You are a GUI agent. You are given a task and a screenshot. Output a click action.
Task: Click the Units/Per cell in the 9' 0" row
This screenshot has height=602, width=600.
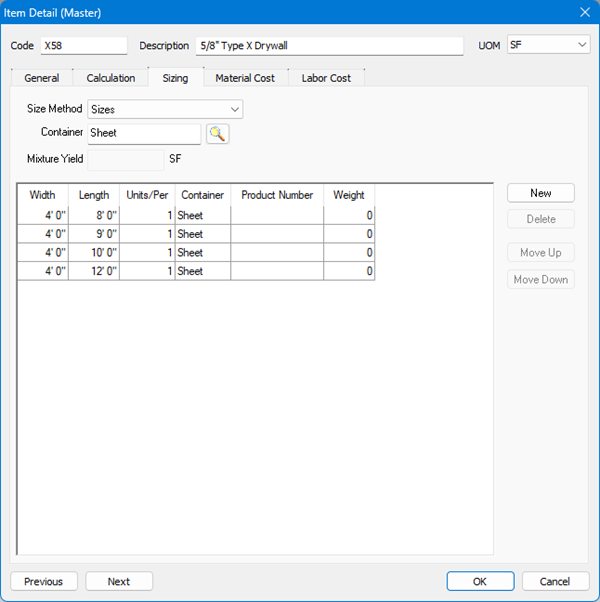point(147,234)
